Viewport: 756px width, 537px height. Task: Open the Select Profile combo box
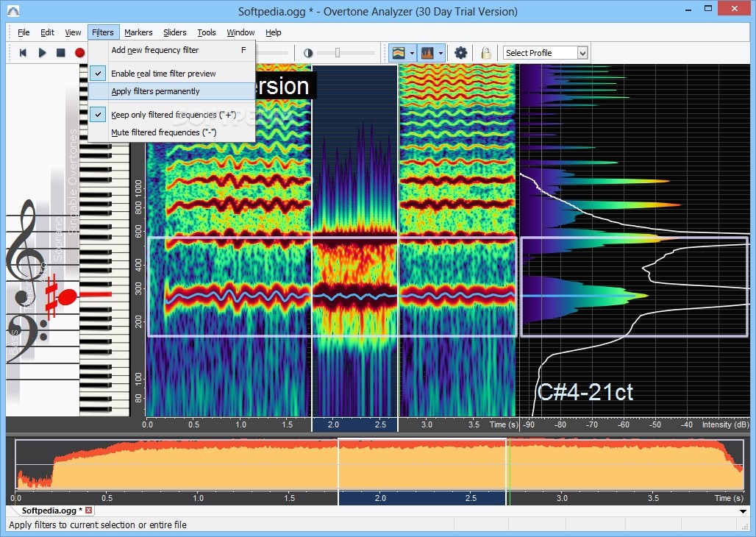(x=545, y=52)
